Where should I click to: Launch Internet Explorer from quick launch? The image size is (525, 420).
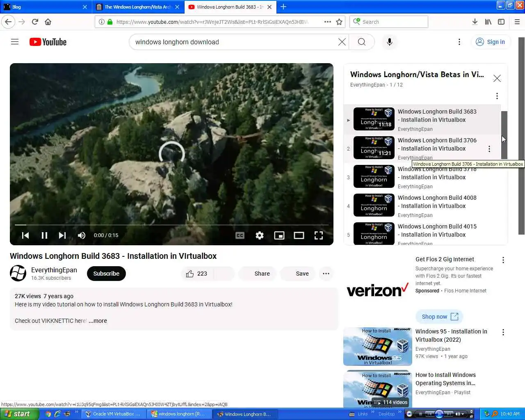coord(57,414)
